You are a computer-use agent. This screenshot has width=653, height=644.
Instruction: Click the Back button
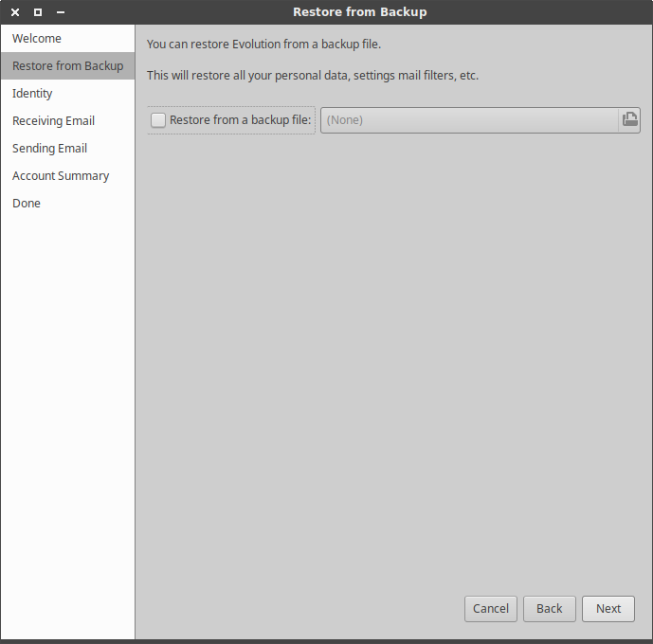pyautogui.click(x=549, y=609)
